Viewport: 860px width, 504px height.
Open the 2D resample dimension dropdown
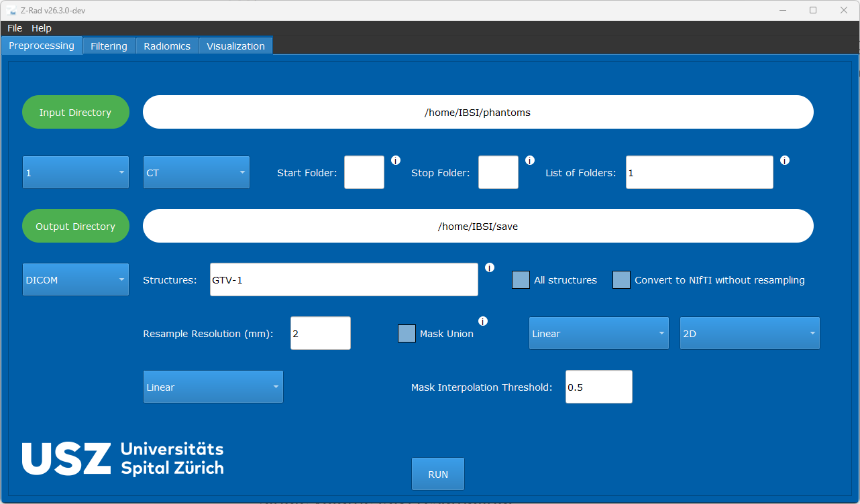click(750, 333)
